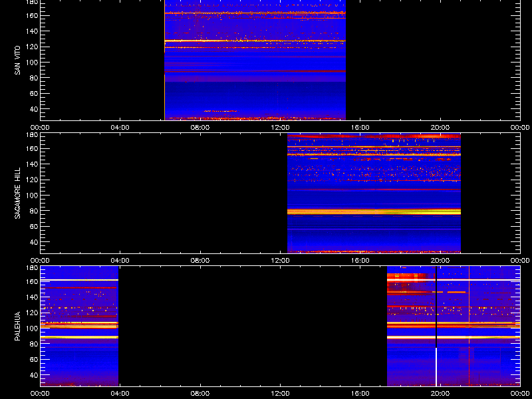
Task: Click 20:00 under the San Vito panel
Action: pyautogui.click(x=440, y=128)
